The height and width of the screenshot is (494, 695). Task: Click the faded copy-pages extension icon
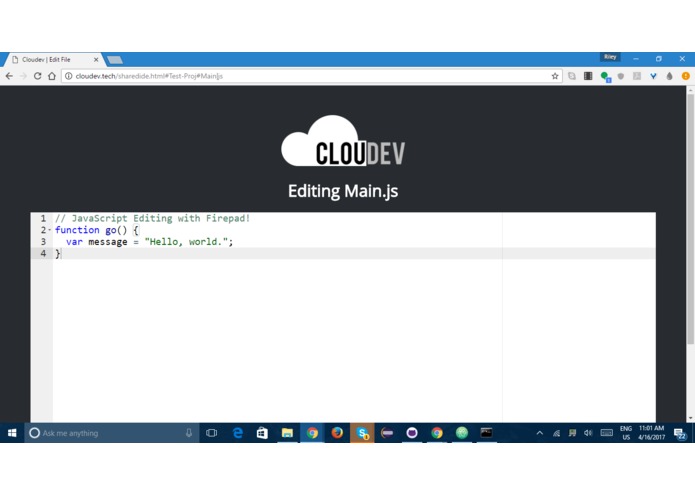(x=572, y=76)
